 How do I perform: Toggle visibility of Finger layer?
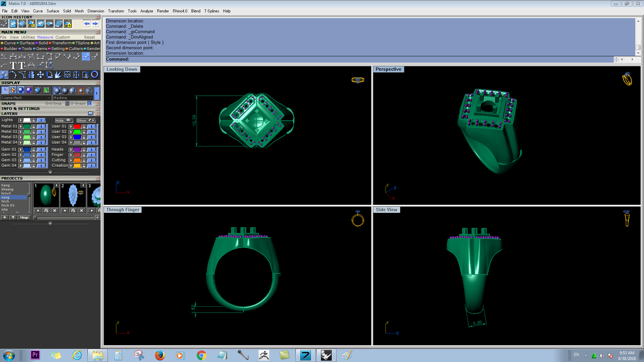(x=91, y=155)
